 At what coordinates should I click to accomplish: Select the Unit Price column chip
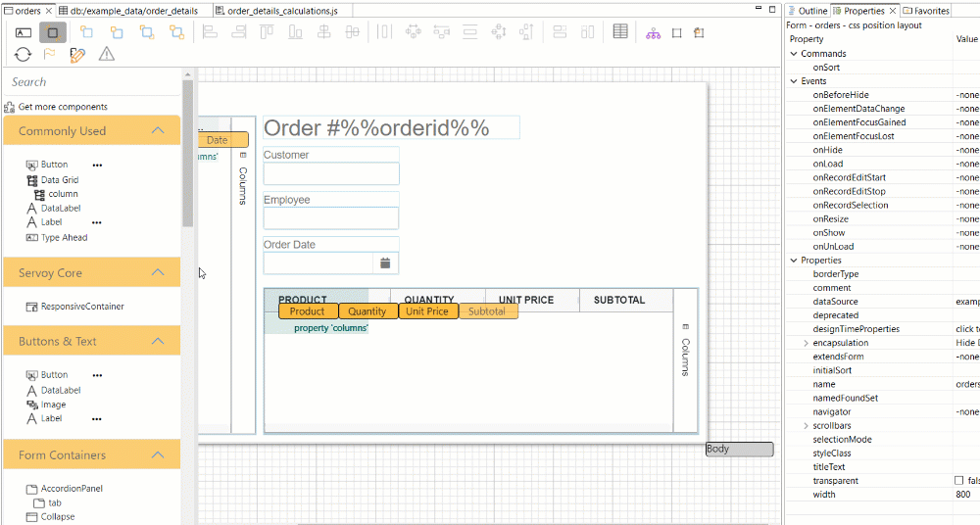pyautogui.click(x=427, y=311)
